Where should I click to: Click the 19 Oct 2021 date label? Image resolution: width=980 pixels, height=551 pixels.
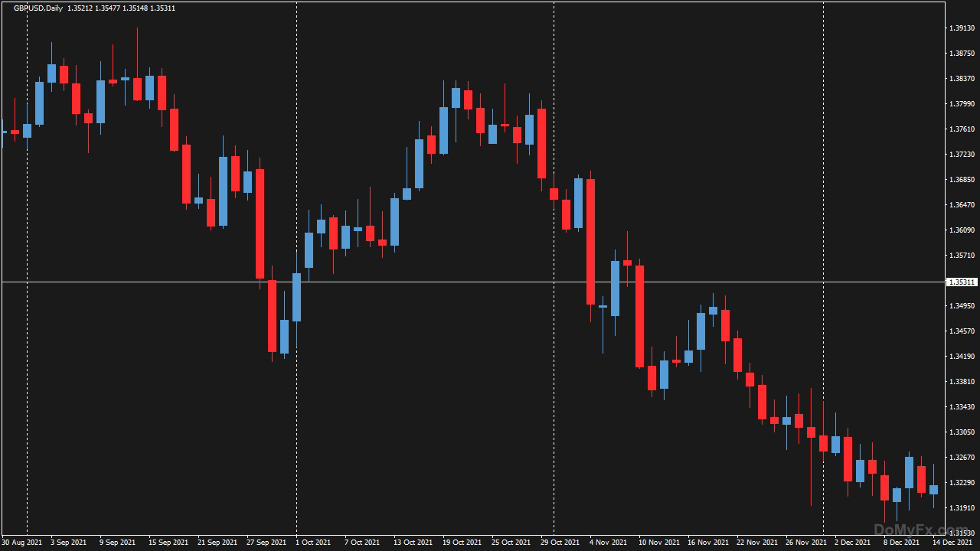click(x=462, y=543)
